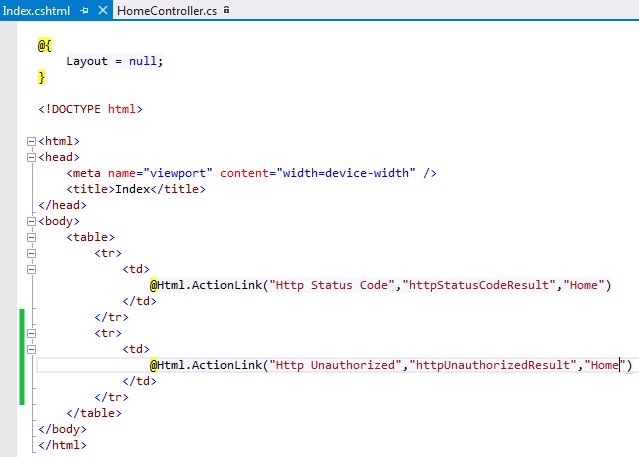
Task: Collapse the <body> element region
Action: [31, 221]
